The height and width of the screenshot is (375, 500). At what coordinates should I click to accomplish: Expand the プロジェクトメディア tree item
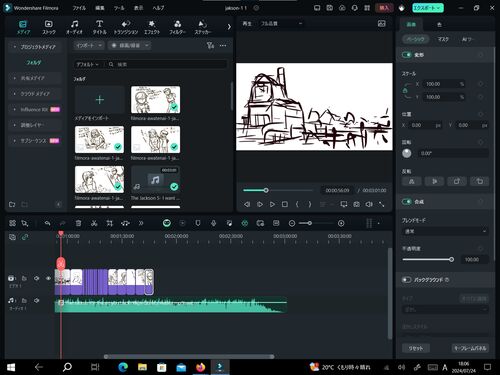click(35, 47)
